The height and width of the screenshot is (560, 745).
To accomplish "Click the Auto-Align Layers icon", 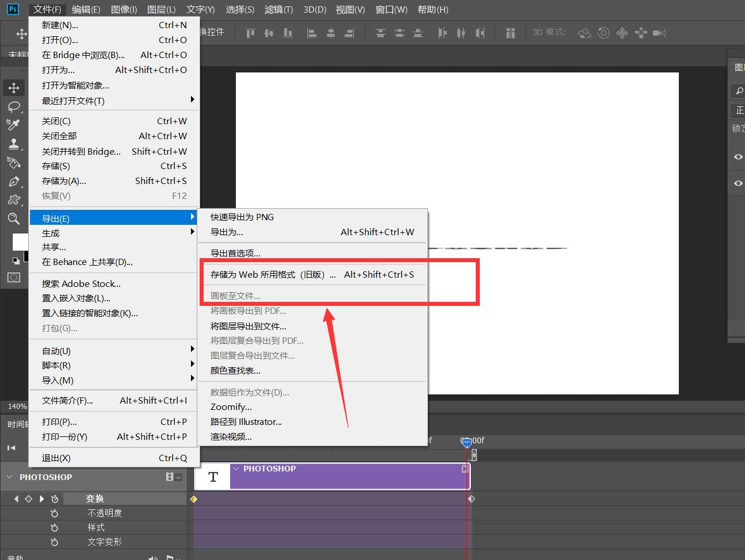I will (x=510, y=33).
